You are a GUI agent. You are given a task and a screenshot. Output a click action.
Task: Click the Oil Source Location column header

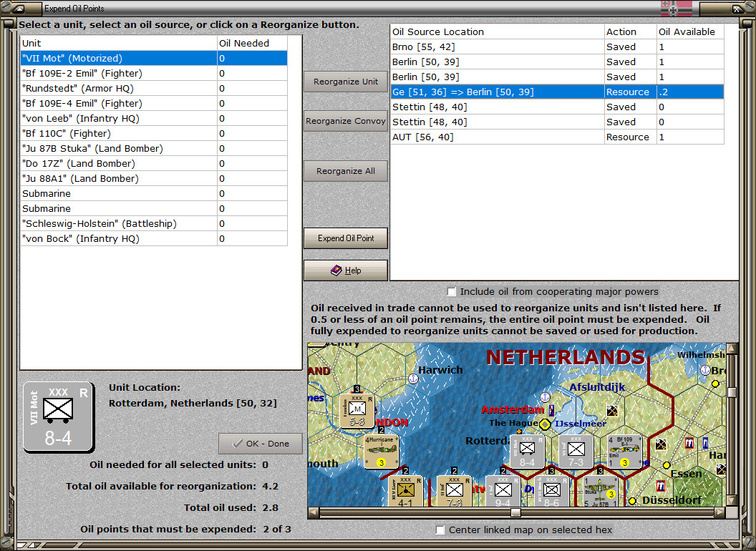coord(497,31)
